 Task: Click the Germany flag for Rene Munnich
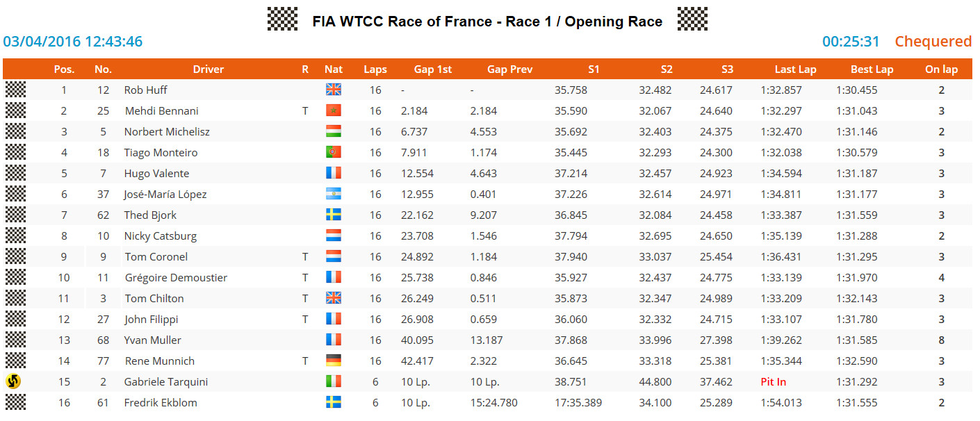click(334, 361)
